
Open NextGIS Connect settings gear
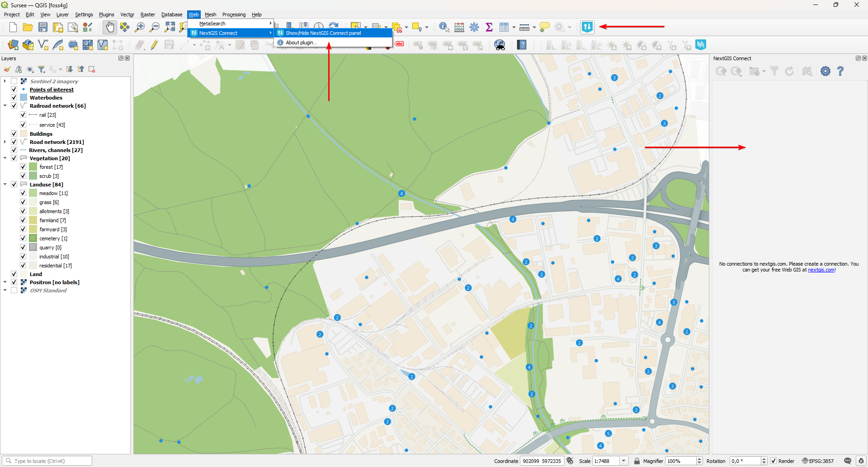[825, 71]
